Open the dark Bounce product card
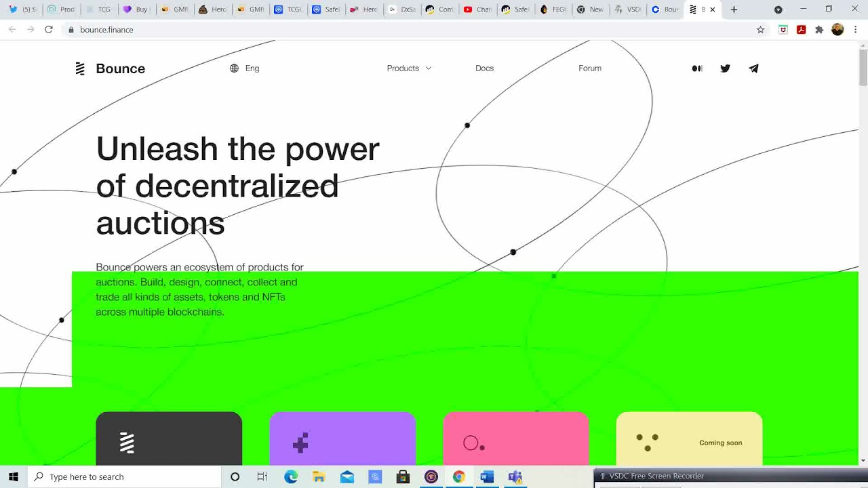The image size is (868, 488). coord(169,439)
